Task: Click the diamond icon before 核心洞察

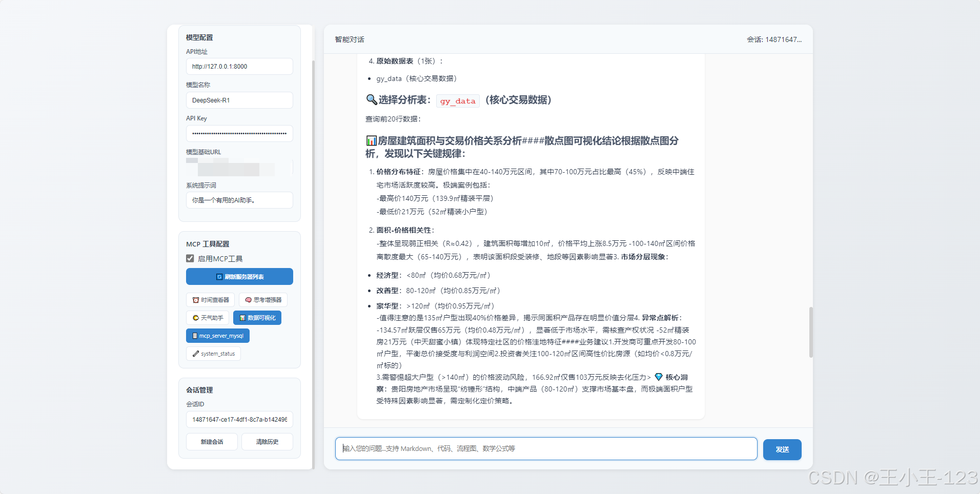Action: (659, 377)
